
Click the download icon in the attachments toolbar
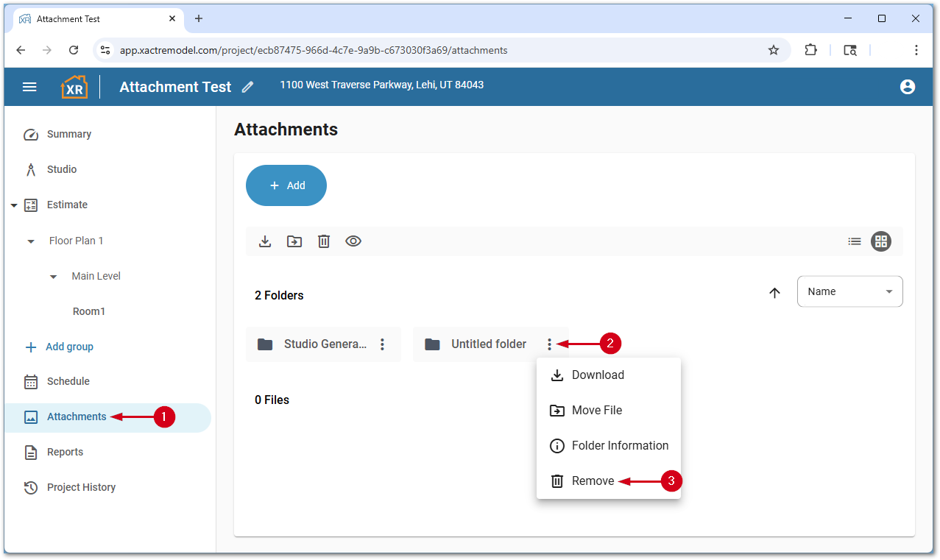pyautogui.click(x=265, y=241)
